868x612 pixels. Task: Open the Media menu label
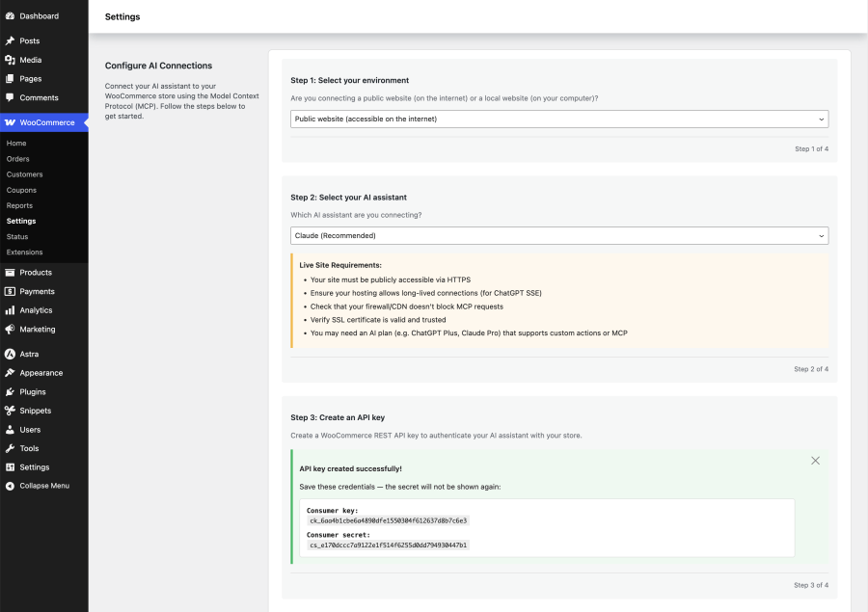point(31,60)
